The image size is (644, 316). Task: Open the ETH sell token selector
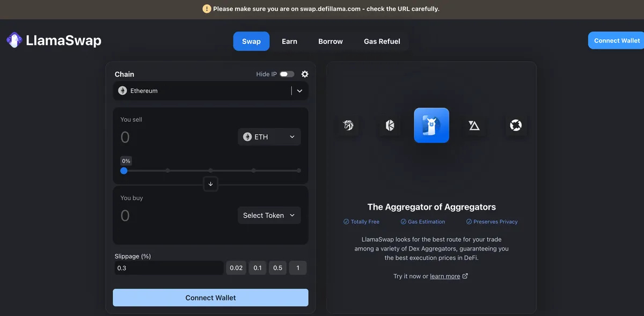pos(269,137)
